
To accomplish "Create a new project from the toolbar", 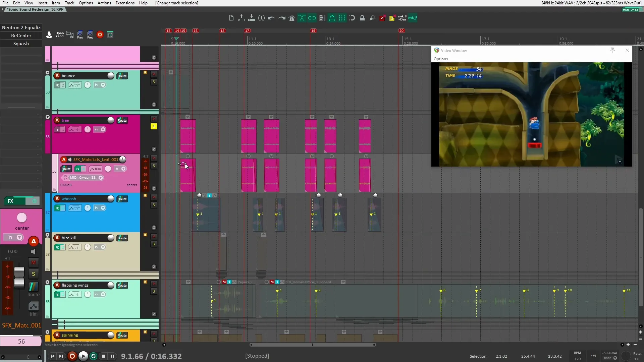I will [x=231, y=18].
